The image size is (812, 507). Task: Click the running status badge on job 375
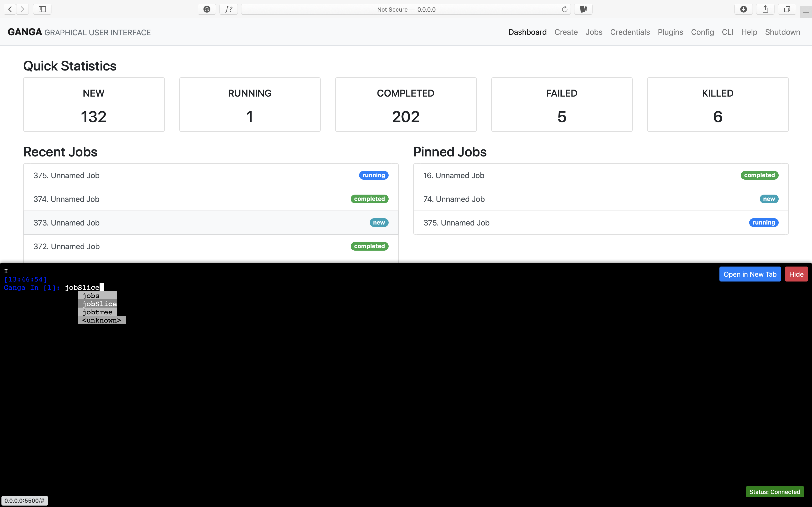click(x=373, y=175)
